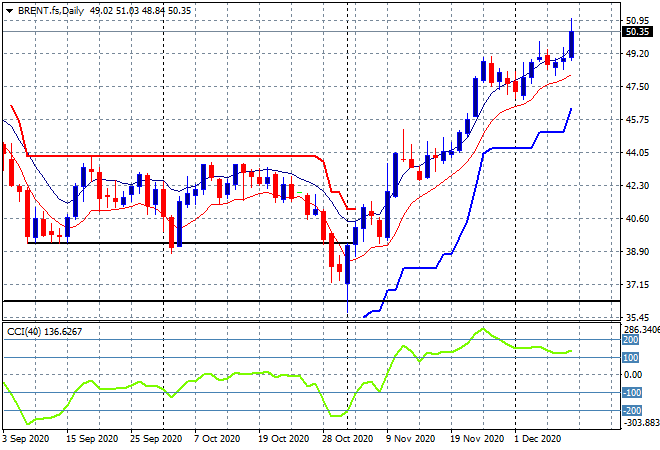Click the CCI 200 level label
Screen dimensions: 660x450
pyautogui.click(x=631, y=340)
